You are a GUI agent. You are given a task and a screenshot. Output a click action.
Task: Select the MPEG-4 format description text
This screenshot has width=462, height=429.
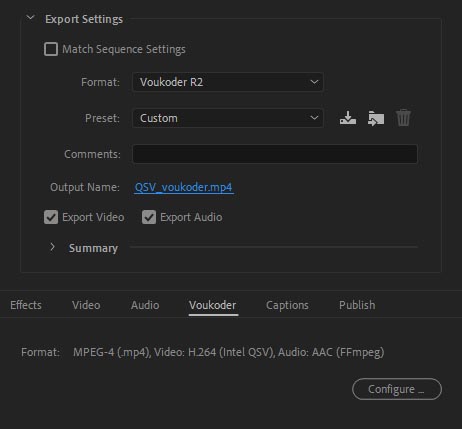click(229, 352)
